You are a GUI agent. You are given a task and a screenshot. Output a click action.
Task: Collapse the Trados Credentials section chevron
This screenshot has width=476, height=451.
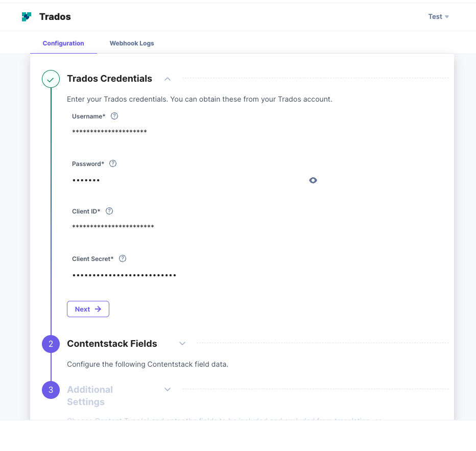pos(168,79)
